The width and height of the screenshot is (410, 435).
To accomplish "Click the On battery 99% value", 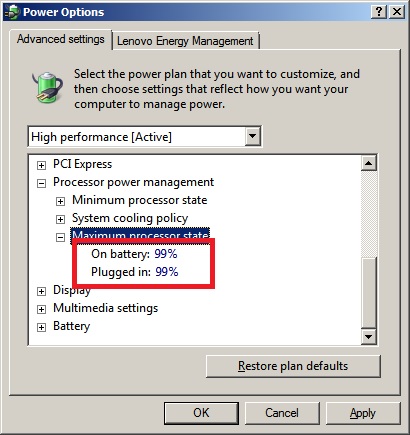I will coord(166,254).
